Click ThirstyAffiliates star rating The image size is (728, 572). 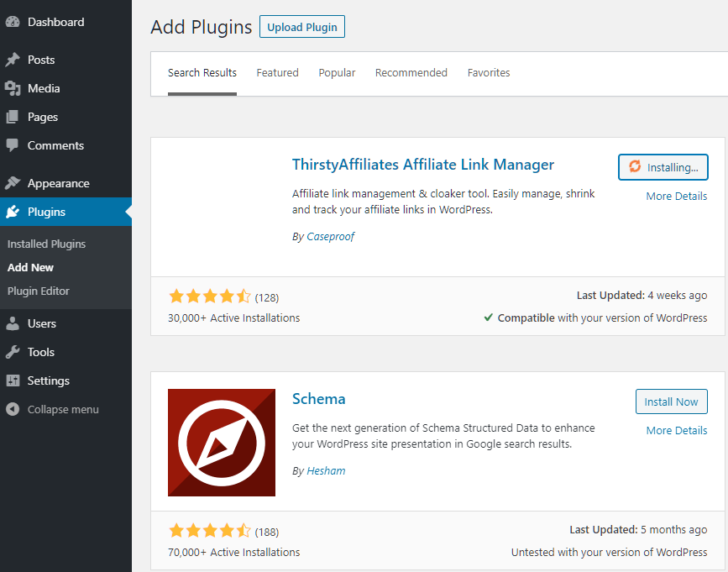[x=209, y=296]
